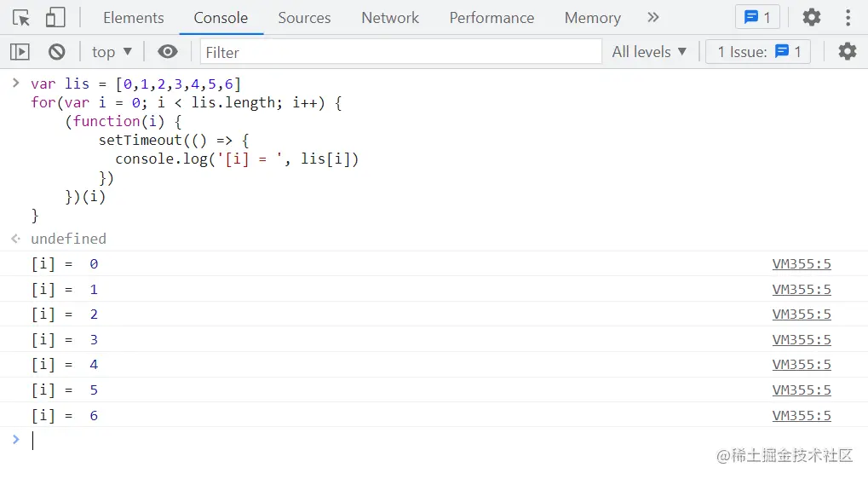Expand the All levels dropdown
Screen dimensions: 868x479
click(x=649, y=52)
